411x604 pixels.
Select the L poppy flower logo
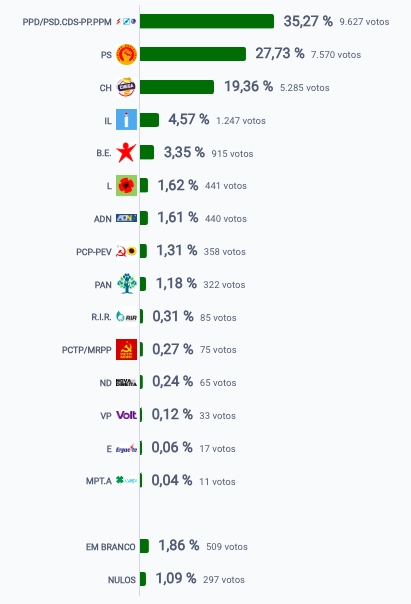[126, 185]
